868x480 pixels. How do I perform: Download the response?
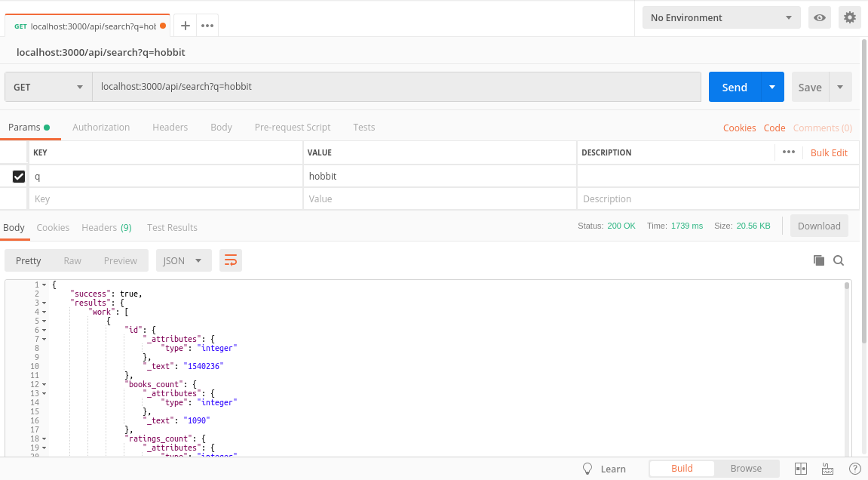pyautogui.click(x=819, y=226)
